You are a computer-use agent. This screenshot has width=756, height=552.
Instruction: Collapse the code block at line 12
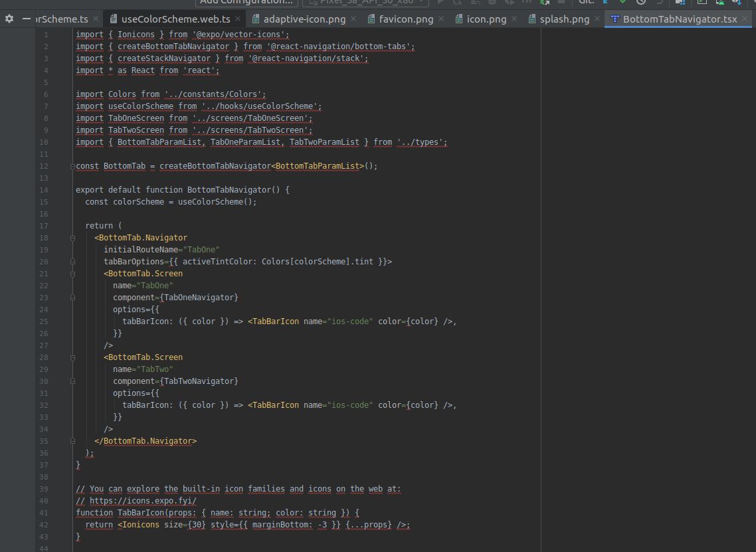tap(72, 166)
